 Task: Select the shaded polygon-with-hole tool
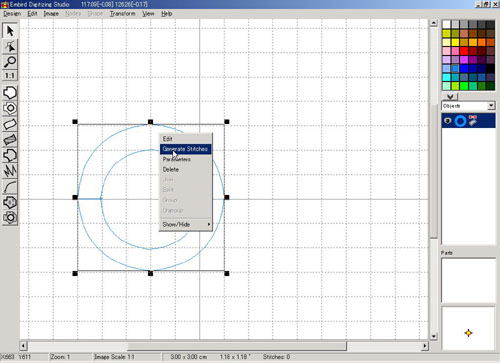tap(10, 202)
